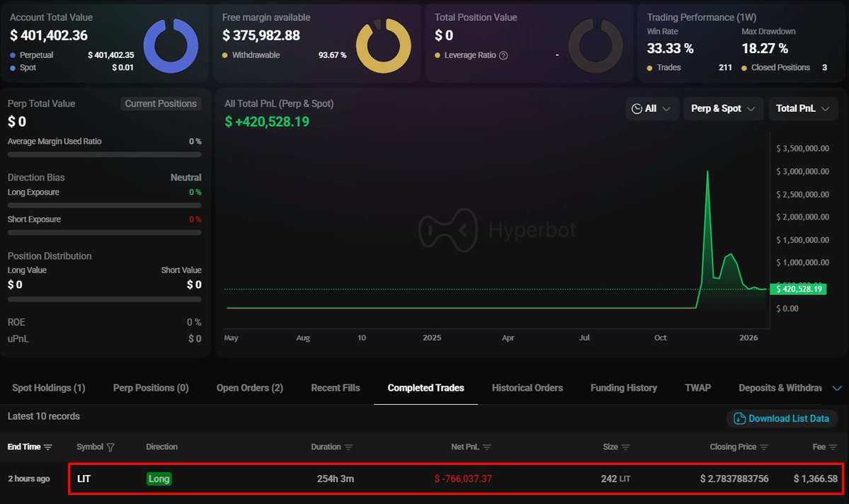Open the Deposits & Withdrawals tab

780,388
